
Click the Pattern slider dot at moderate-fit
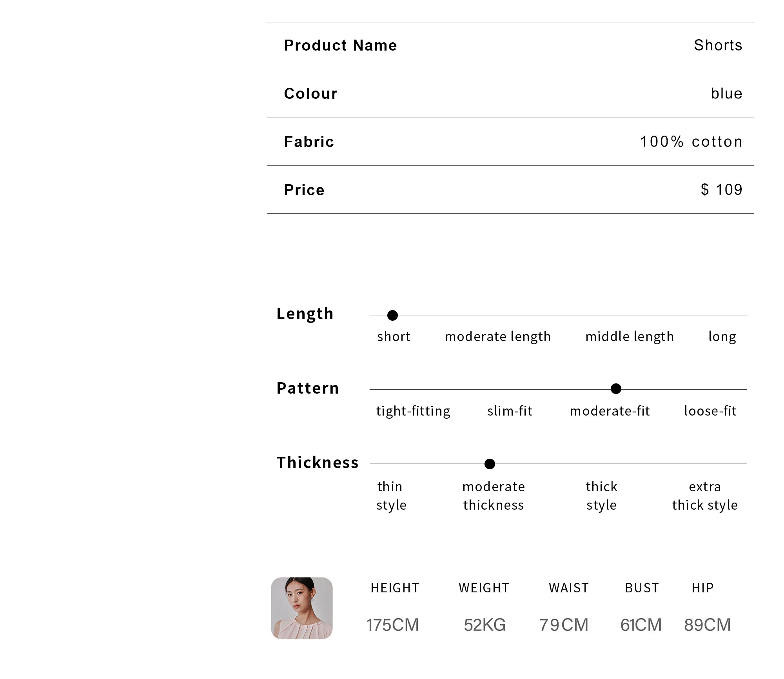click(x=616, y=389)
